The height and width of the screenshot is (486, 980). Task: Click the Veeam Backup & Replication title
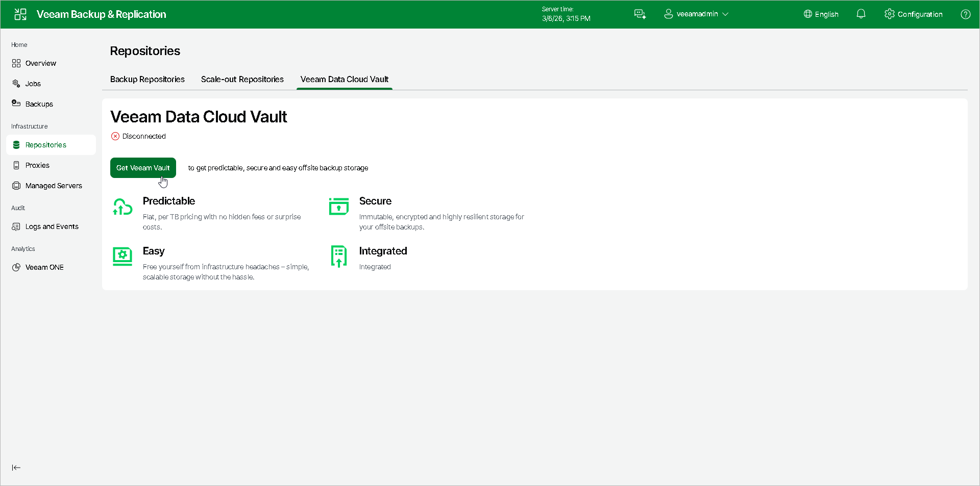[102, 14]
